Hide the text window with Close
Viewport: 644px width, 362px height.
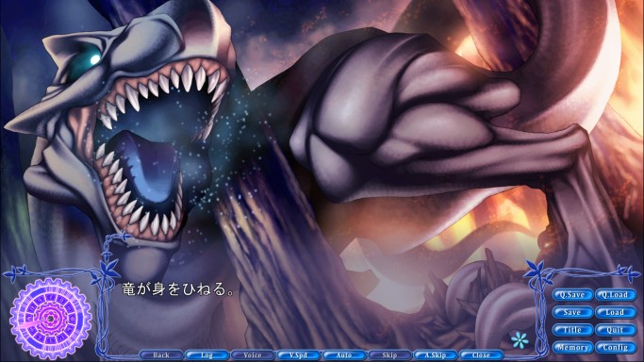click(481, 355)
